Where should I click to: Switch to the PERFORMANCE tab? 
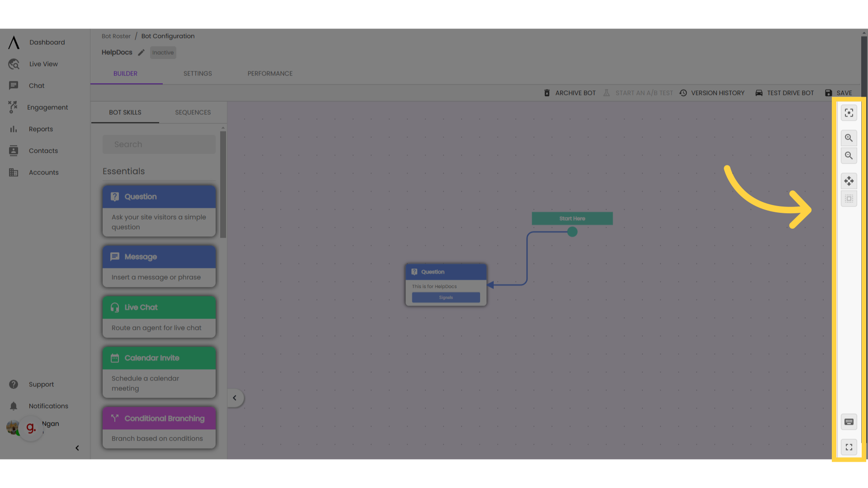(270, 73)
